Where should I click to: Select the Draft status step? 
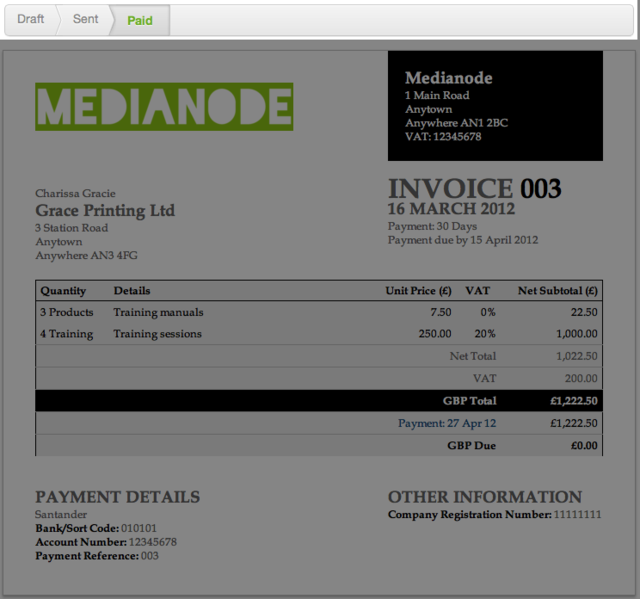(31, 19)
